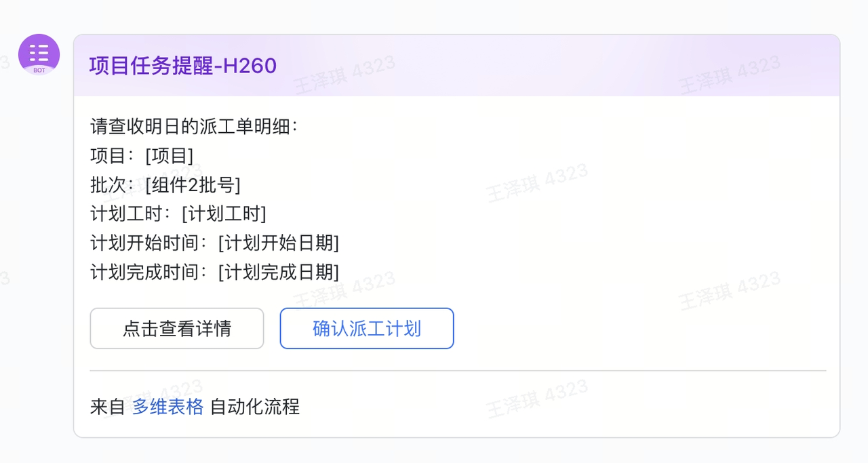The height and width of the screenshot is (463, 868).
Task: Click the BOT badge under the avatar
Action: pos(39,70)
